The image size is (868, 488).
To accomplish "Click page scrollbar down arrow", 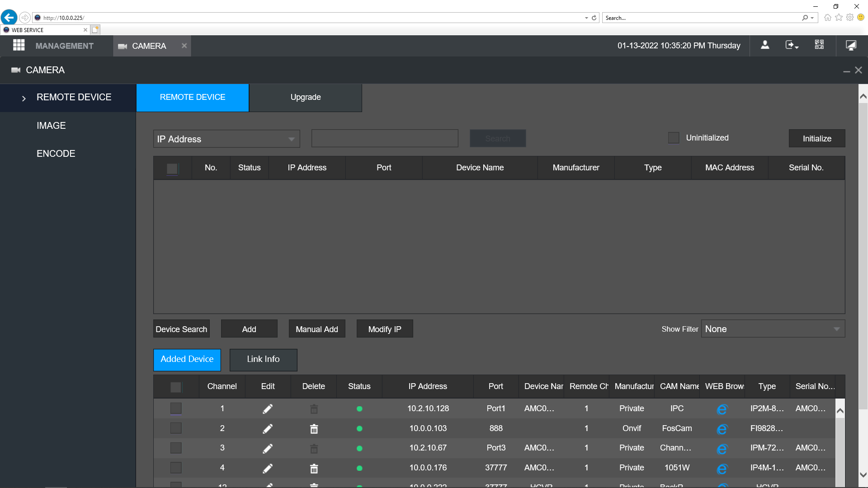I will click(863, 475).
